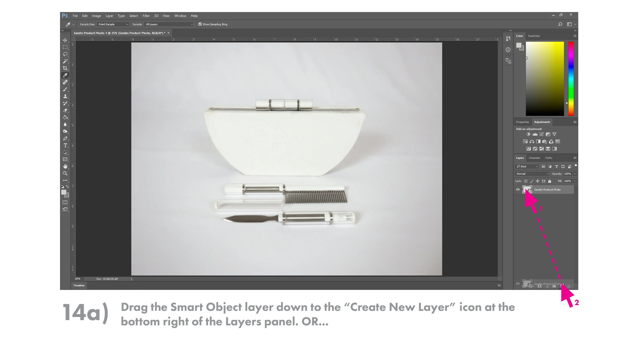The image size is (644, 362).
Task: Select the Crop tool
Action: 65,68
